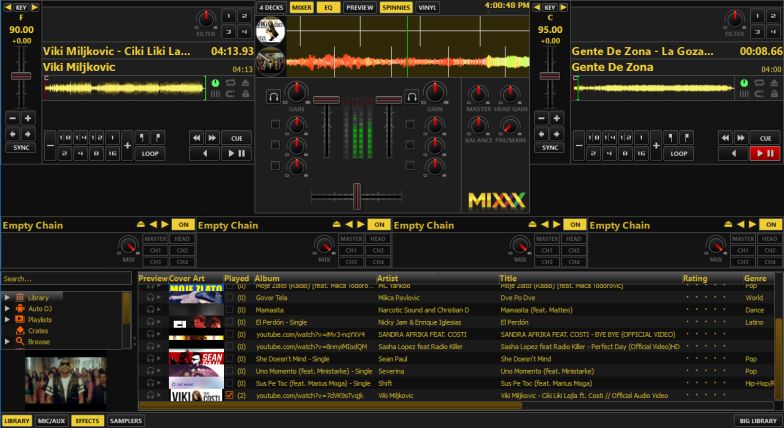The width and height of the screenshot is (784, 428).
Task: Switch to BIG LIBRARY view
Action: pos(758,421)
